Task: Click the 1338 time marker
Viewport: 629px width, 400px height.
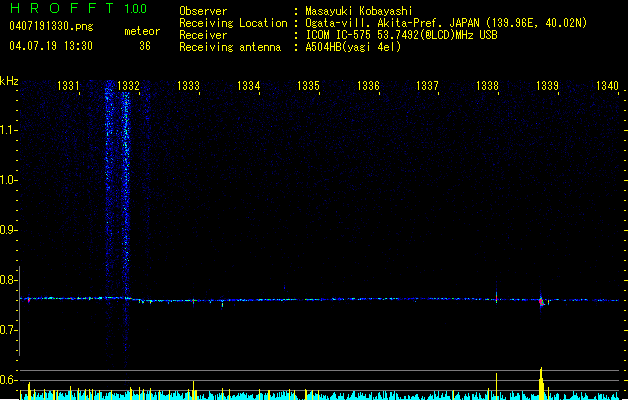Action: (487, 85)
